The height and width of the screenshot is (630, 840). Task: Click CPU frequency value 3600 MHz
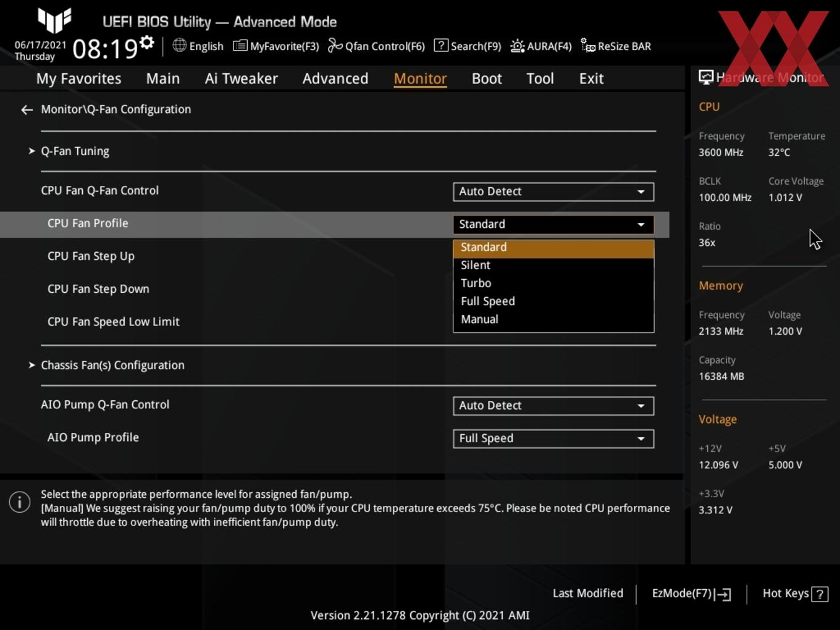click(x=721, y=153)
